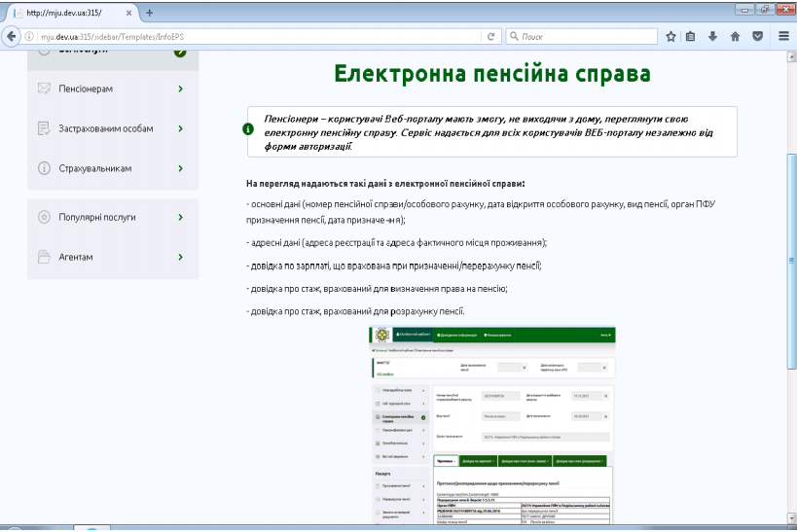The height and width of the screenshot is (532, 797).
Task: Click the heading Електронна пенсійна справа
Action: [492, 74]
